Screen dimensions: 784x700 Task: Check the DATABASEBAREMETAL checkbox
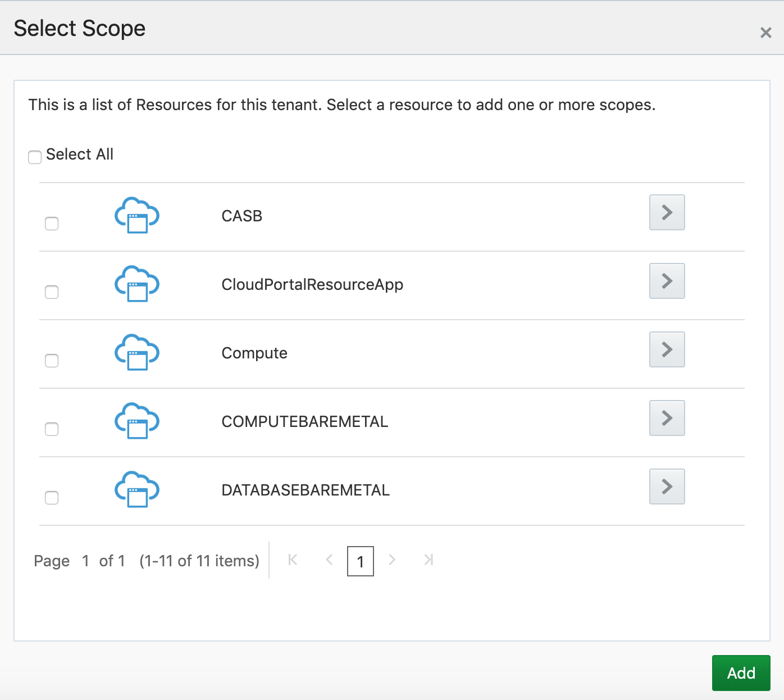click(x=52, y=498)
